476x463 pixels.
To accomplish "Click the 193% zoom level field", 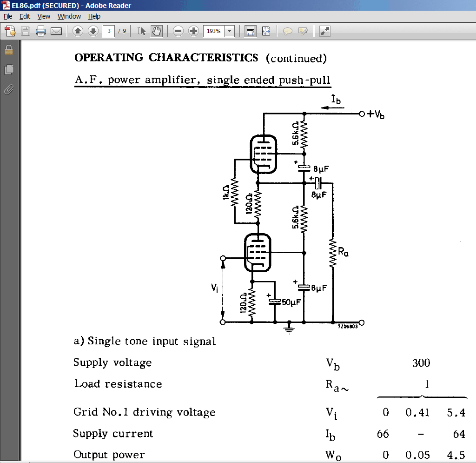I will (214, 31).
